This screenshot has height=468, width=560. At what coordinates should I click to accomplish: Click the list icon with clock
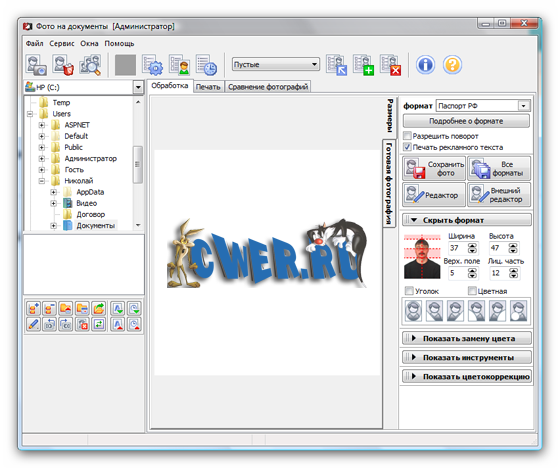click(x=206, y=65)
